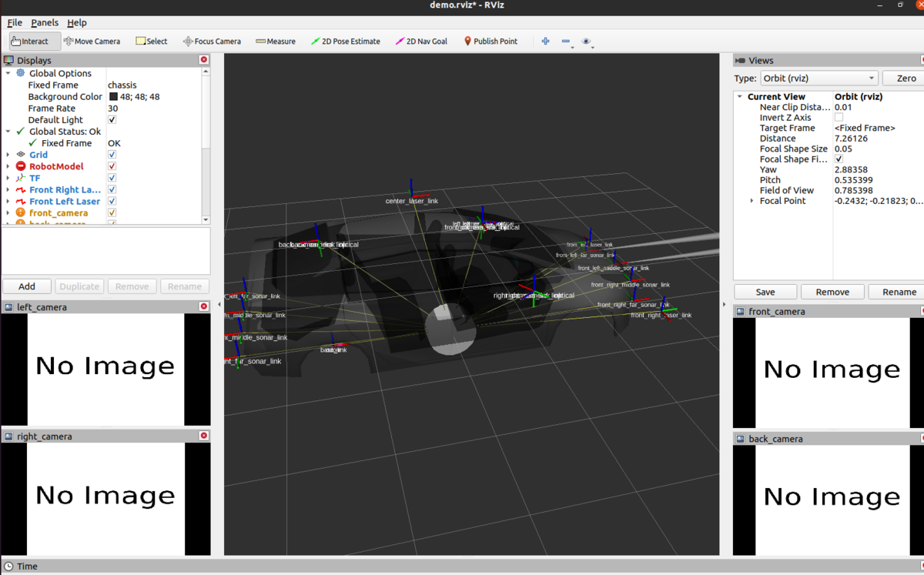The image size is (924, 575).
Task: Click the Fixed Frame value chassis
Action: point(122,85)
